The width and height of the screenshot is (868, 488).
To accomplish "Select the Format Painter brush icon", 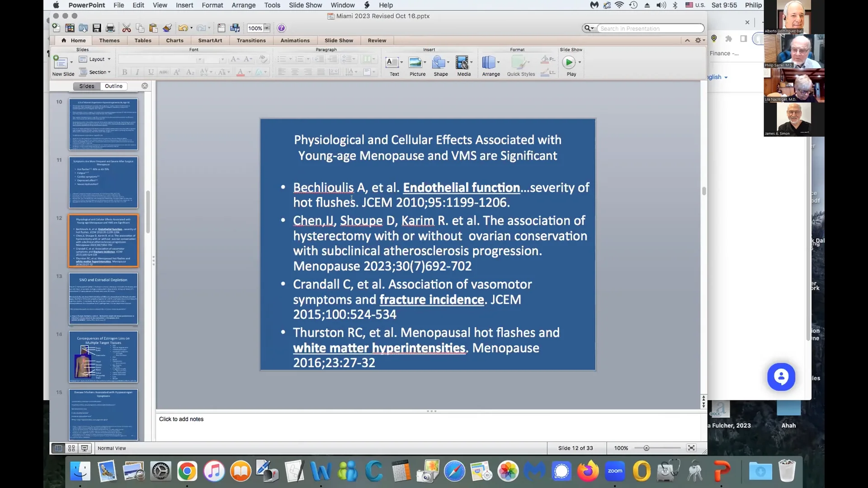I will coord(167,28).
